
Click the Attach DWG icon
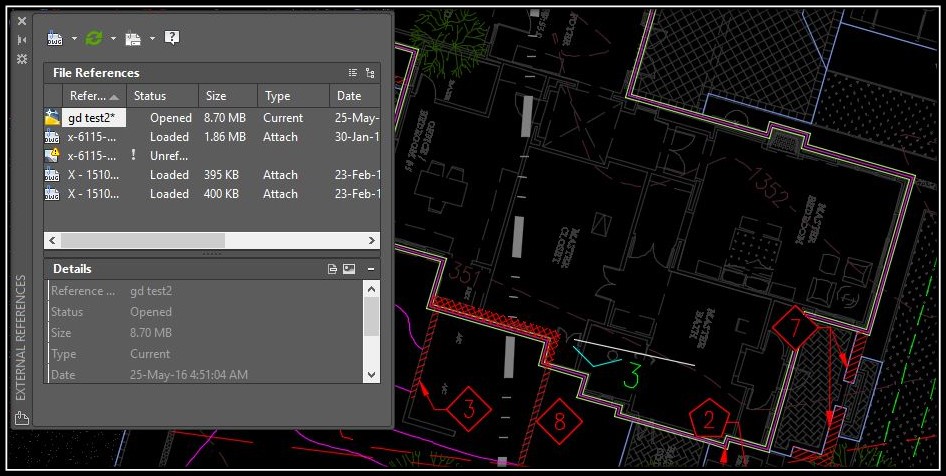point(54,38)
